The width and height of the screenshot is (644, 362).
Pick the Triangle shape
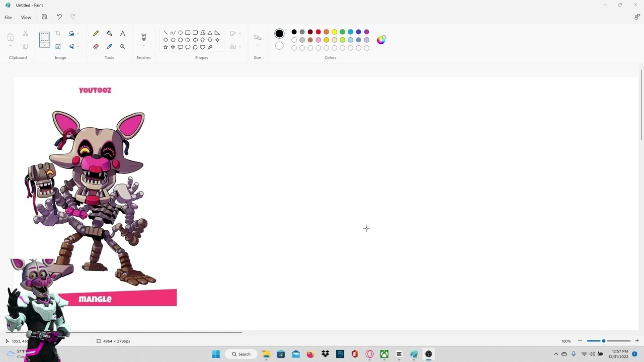[x=210, y=33]
